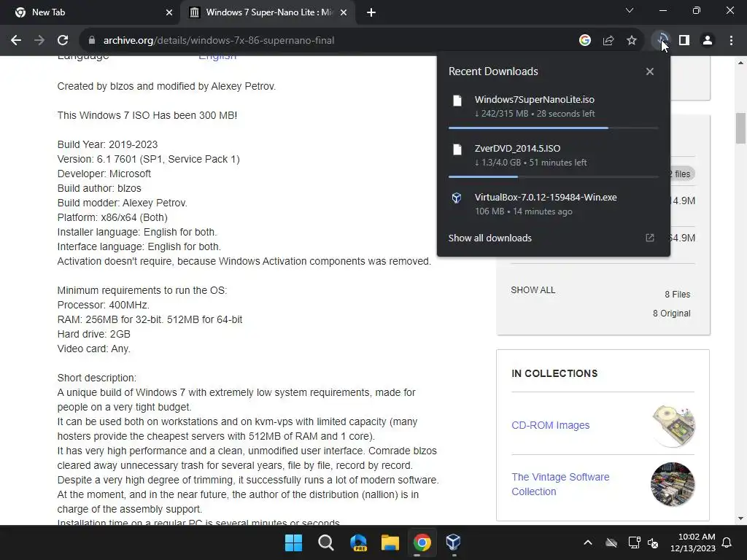Viewport: 747px width, 560px height.
Task: Open a new browser tab
Action: pyautogui.click(x=371, y=12)
